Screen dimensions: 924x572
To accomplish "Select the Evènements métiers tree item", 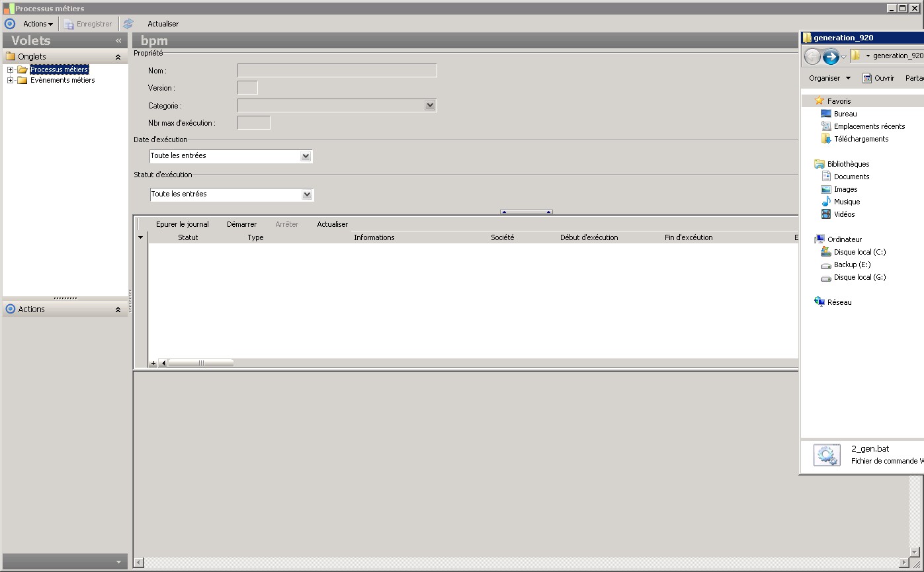I will 62,80.
